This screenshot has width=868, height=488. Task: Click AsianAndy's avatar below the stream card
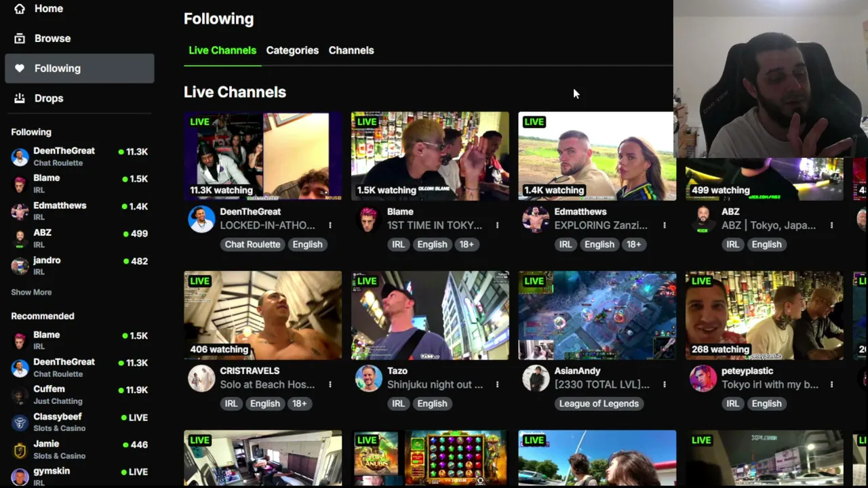click(x=536, y=379)
